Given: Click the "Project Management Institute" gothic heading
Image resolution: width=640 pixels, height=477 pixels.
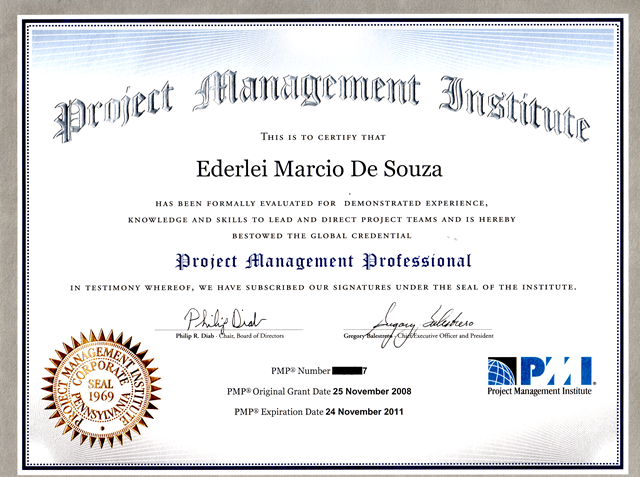Looking at the screenshot, I should tap(322, 107).
